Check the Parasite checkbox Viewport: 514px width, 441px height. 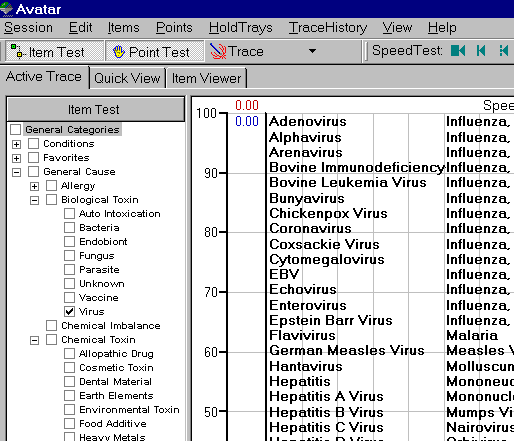(69, 269)
